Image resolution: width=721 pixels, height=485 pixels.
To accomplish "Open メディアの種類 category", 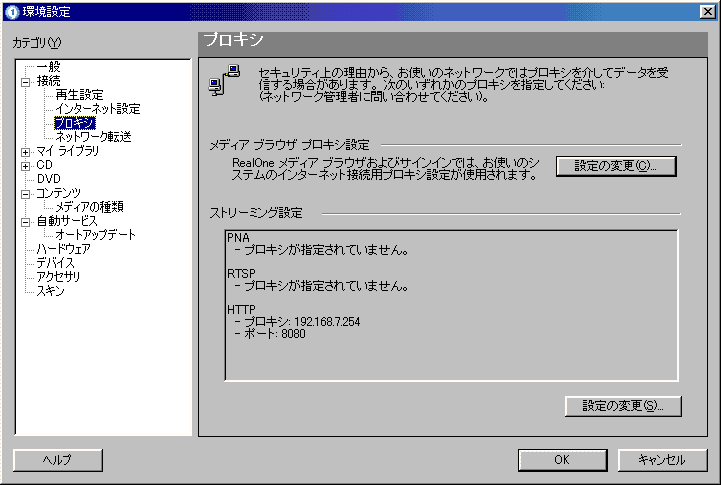I will [89, 207].
